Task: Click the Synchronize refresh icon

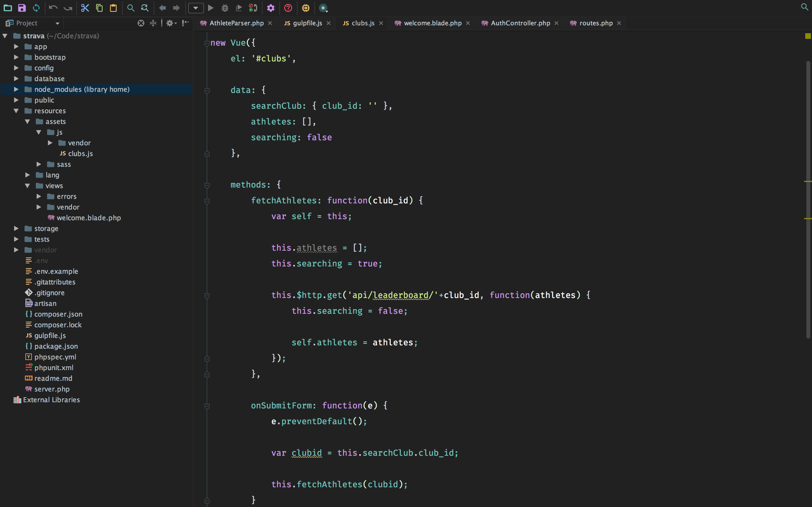Action: click(36, 8)
